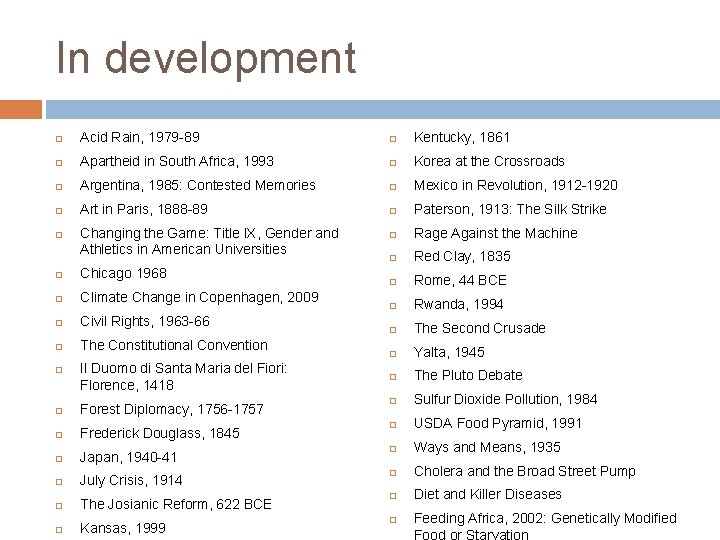Click 'Cholera and the Broad Street Pump'
This screenshot has height=540, width=720.
pyautogui.click(x=525, y=472)
